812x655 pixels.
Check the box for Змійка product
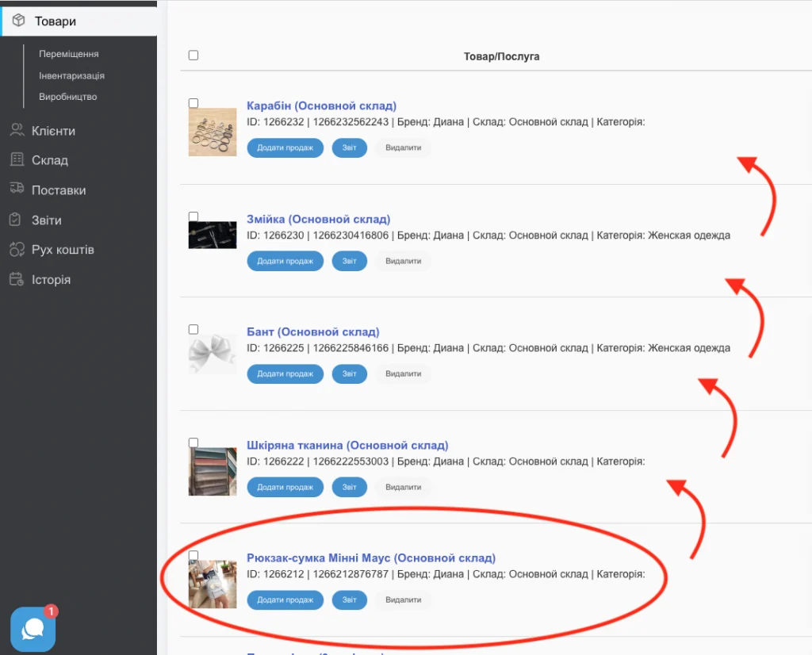pyautogui.click(x=193, y=216)
